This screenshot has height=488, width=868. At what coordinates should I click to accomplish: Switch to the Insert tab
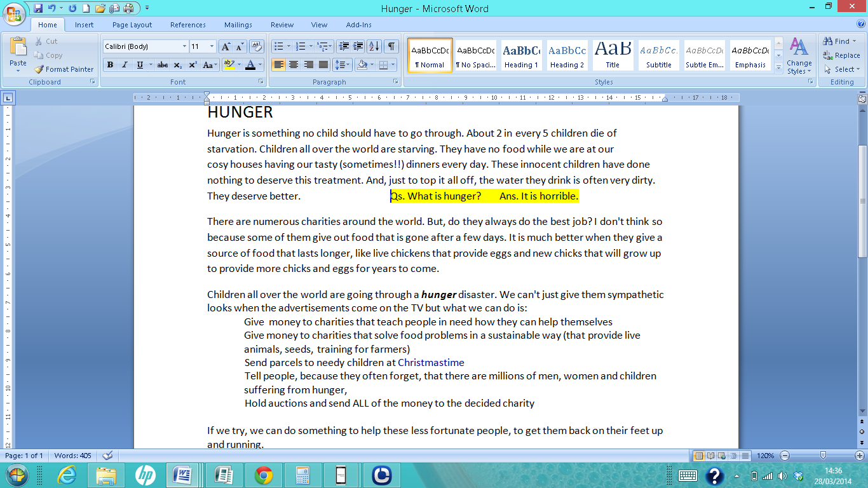pyautogui.click(x=84, y=25)
